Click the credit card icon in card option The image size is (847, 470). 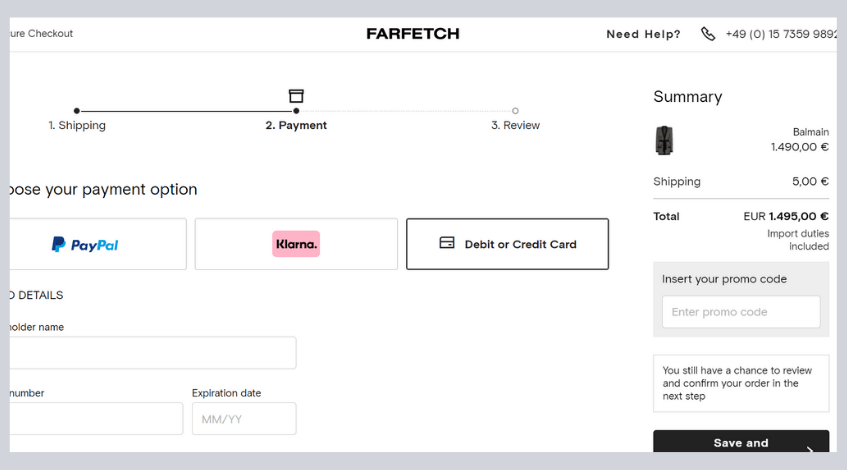click(447, 243)
